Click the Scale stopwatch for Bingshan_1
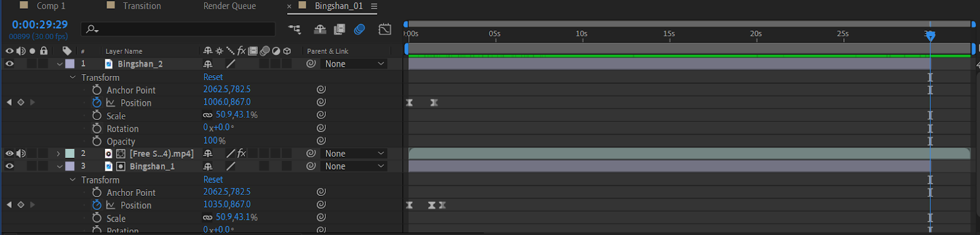980x235 pixels. [x=97, y=218]
